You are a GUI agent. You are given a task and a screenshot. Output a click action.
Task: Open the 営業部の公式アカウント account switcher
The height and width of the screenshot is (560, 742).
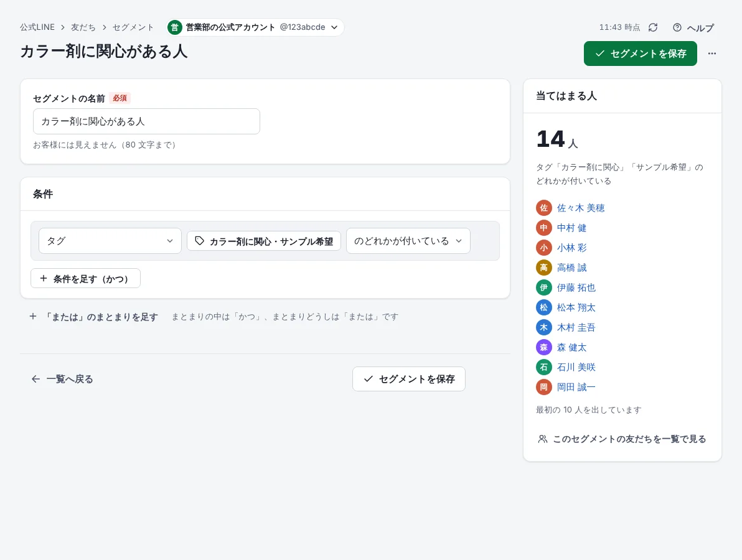point(255,27)
